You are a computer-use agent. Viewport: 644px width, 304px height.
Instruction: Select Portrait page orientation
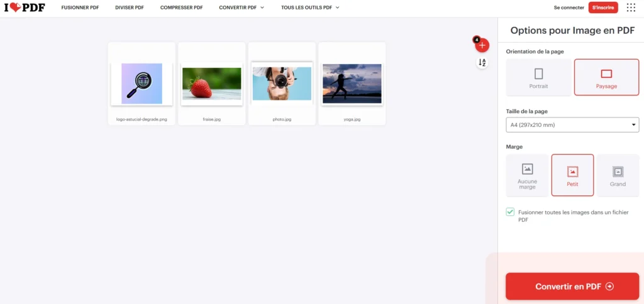click(538, 77)
